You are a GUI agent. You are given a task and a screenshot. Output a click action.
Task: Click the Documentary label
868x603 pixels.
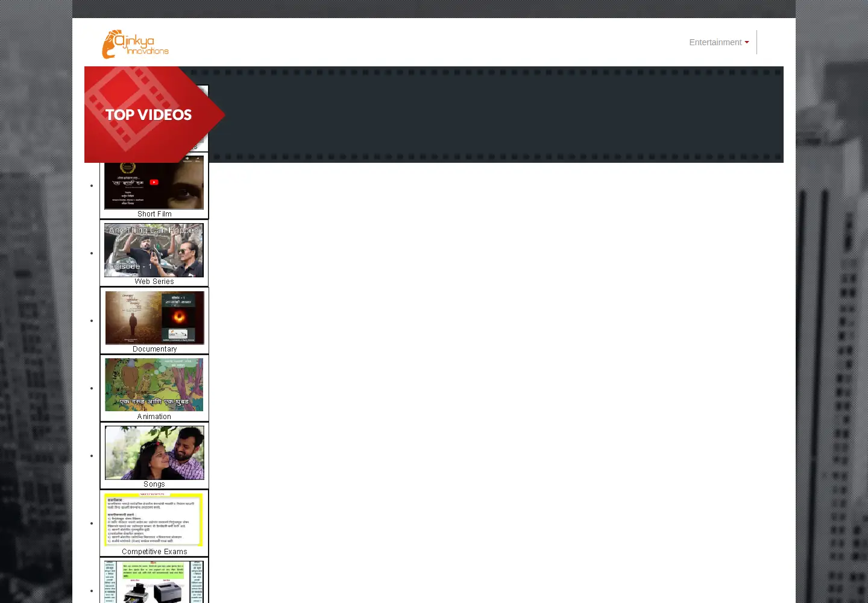pos(155,349)
